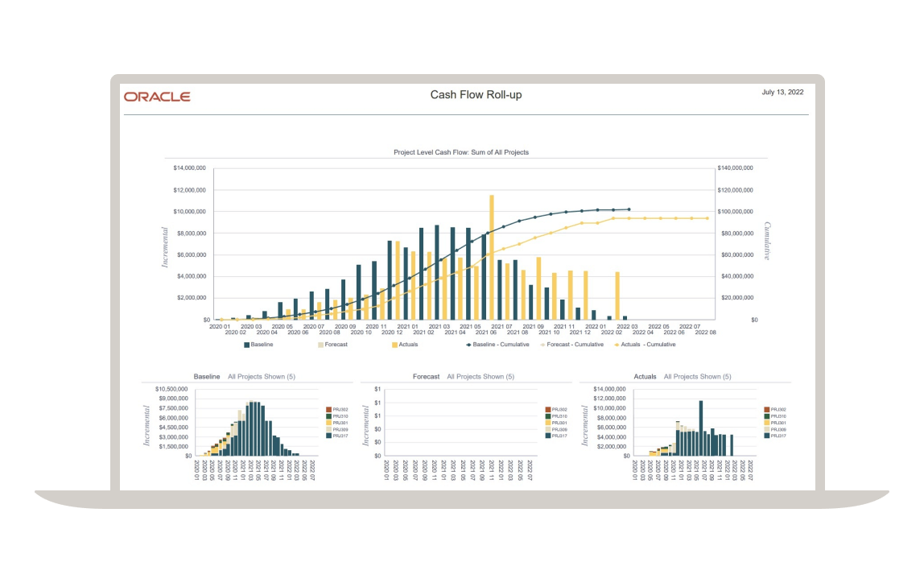Open 'All Projects Shown (5)' beside Baseline title

tap(262, 377)
